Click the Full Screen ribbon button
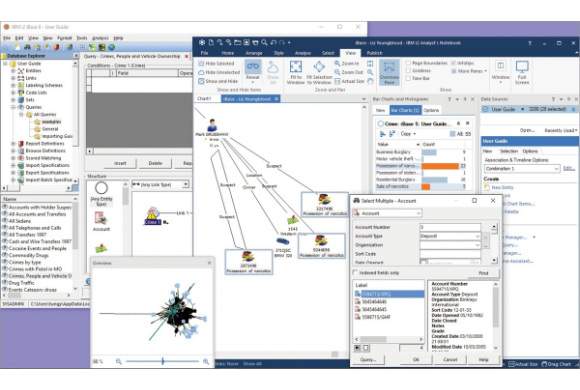Viewport: 580px width, 390px height. 522,73
